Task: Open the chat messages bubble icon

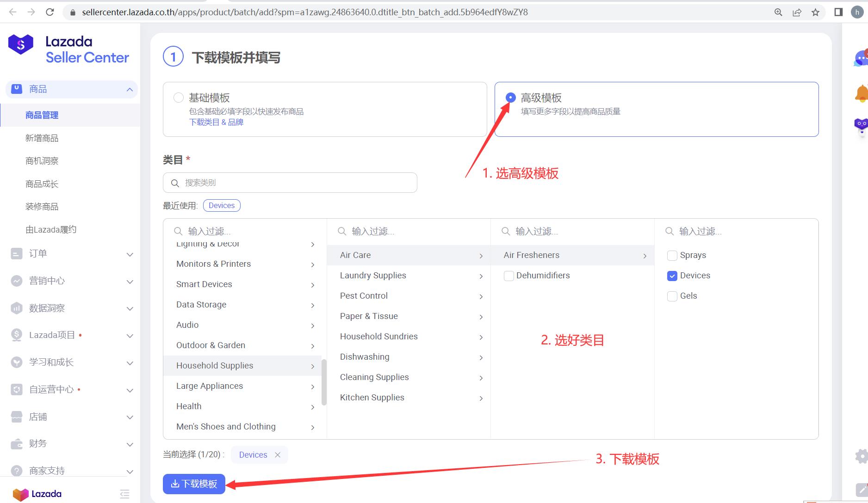Action: (x=861, y=59)
